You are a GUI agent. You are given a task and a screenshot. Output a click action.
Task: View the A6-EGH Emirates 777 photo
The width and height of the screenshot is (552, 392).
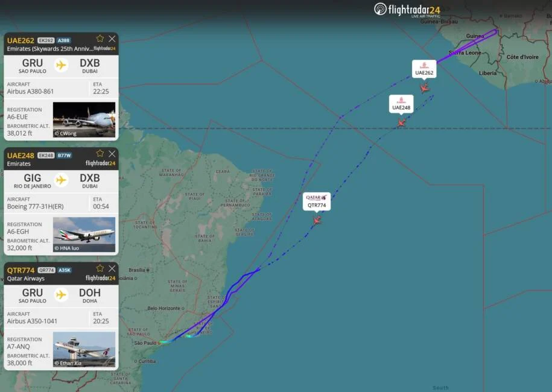pyautogui.click(x=84, y=235)
